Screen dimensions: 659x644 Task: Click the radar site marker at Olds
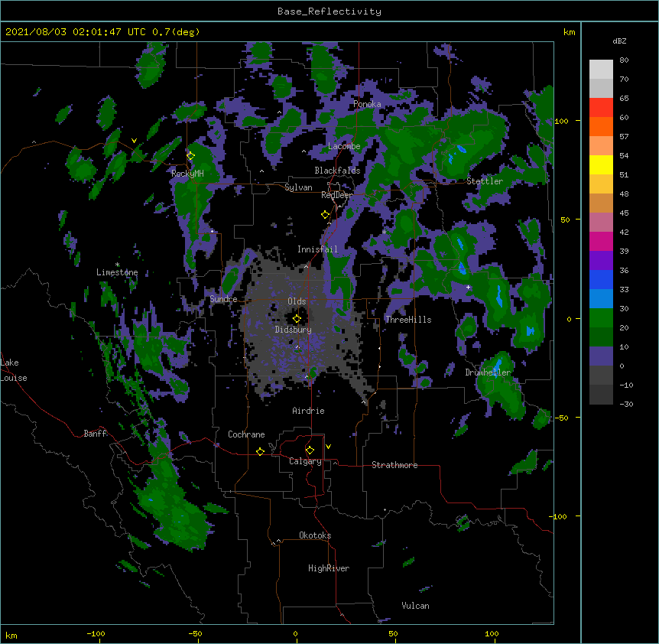coord(297,319)
